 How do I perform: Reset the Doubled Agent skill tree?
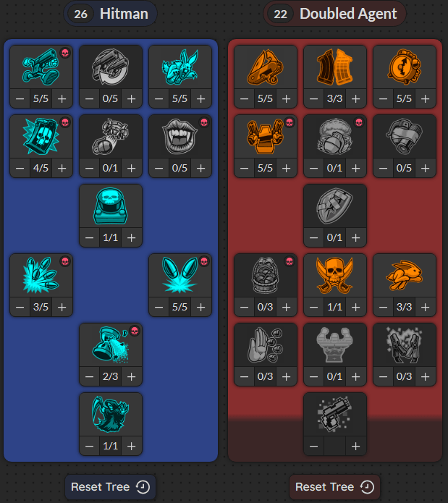pos(334,487)
